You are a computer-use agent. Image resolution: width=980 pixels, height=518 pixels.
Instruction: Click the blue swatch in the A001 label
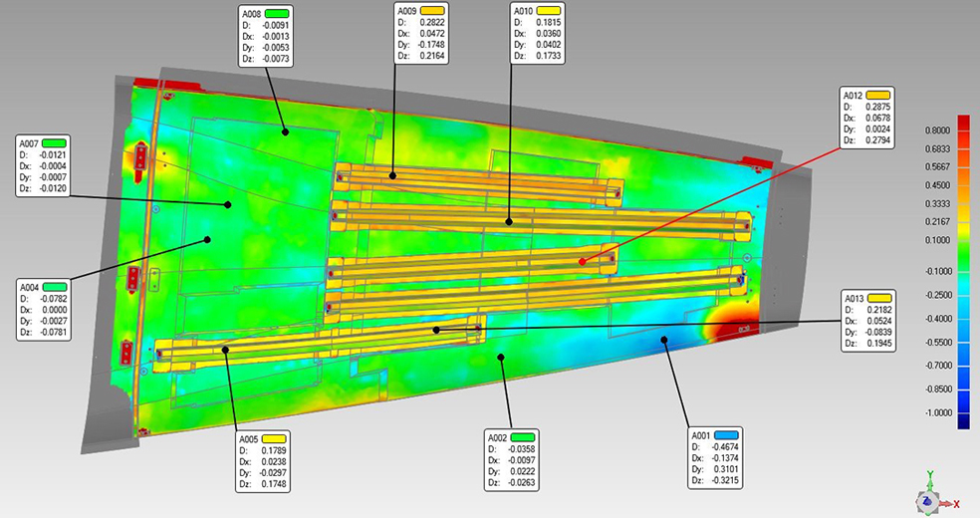(725, 435)
